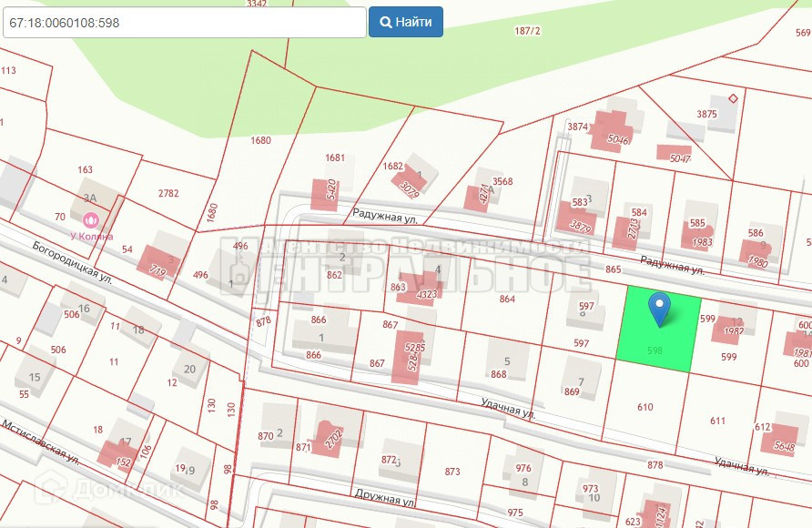Screen dimensions: 812x528
Task: Click parcel label 583
Action: (580, 202)
